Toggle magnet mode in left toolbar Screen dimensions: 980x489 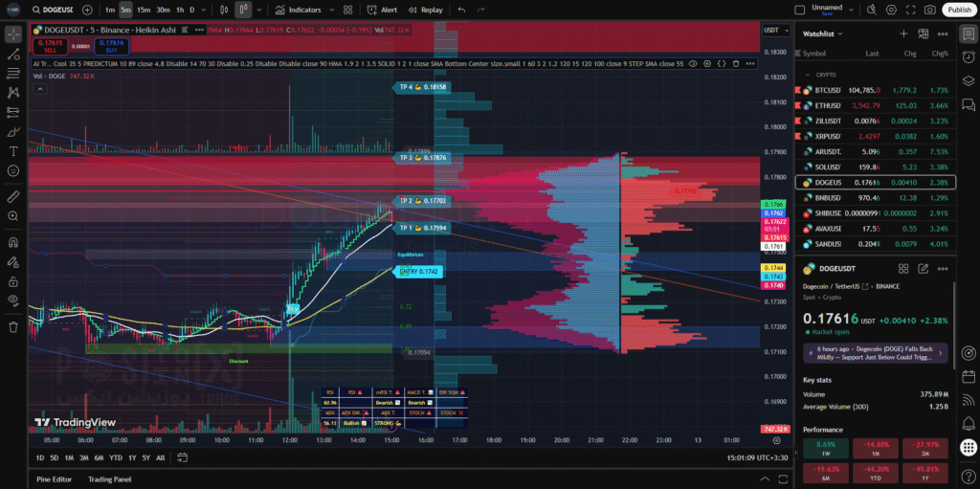pos(13,243)
